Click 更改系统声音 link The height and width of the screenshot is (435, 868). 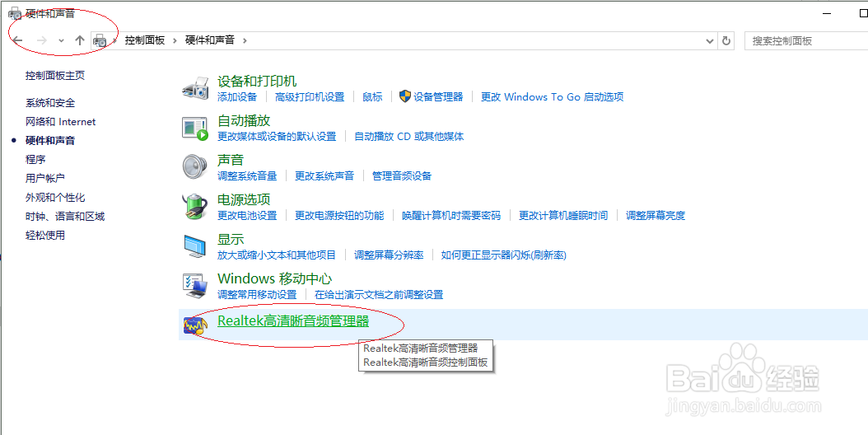coord(324,176)
